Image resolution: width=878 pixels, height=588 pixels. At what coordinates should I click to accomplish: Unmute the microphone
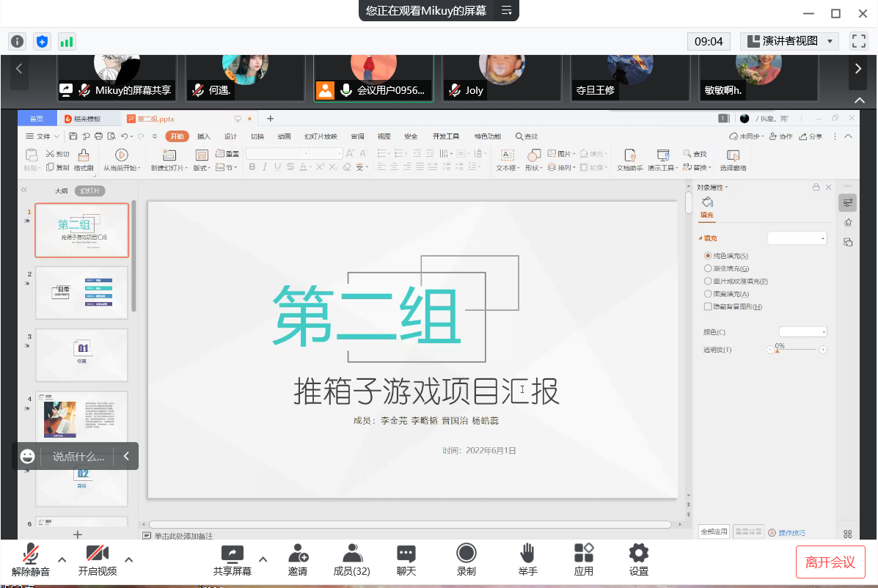(x=31, y=554)
